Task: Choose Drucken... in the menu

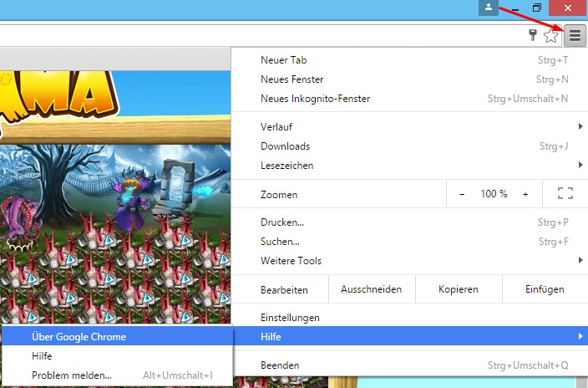Action: [x=409, y=222]
